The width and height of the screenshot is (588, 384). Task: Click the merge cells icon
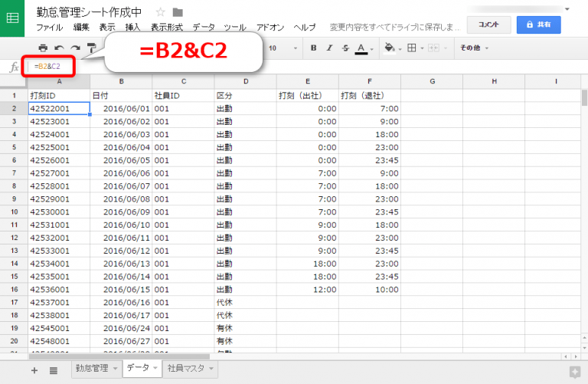pyautogui.click(x=433, y=48)
